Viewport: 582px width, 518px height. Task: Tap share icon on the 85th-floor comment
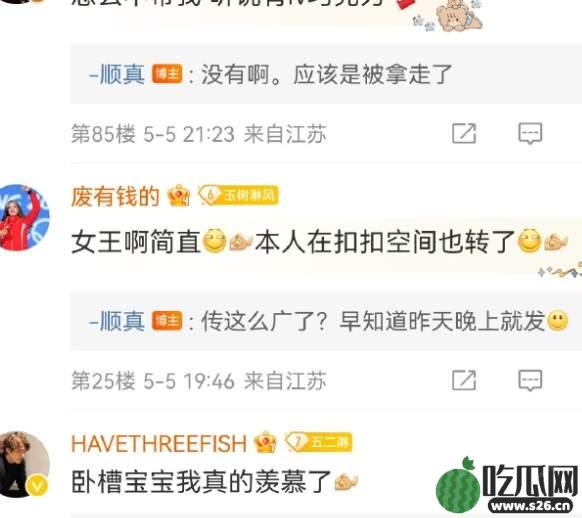464,133
